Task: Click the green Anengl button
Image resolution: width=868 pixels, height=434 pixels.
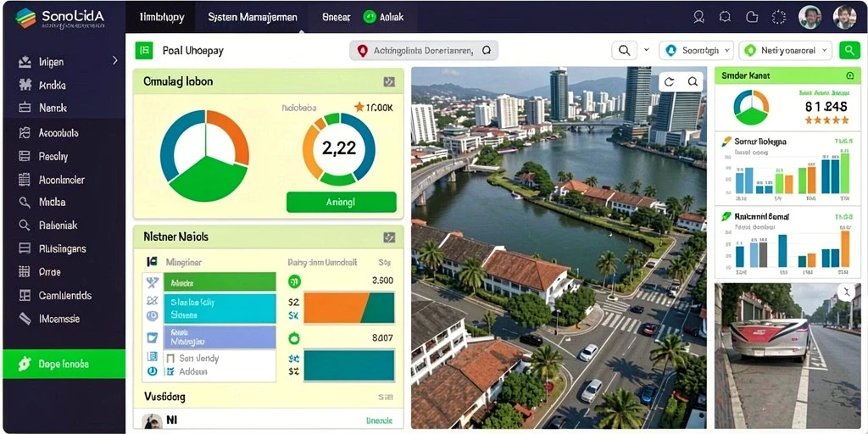Action: [x=341, y=202]
